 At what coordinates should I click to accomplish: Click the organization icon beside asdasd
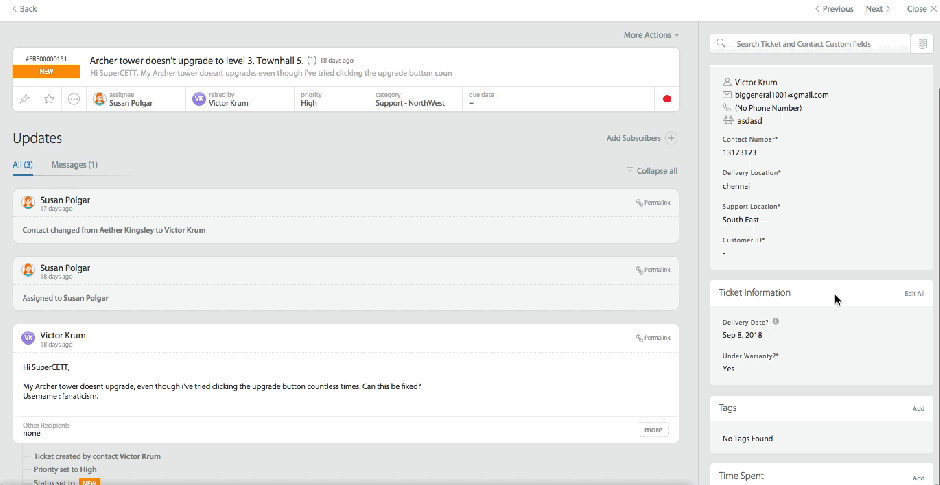pos(728,121)
